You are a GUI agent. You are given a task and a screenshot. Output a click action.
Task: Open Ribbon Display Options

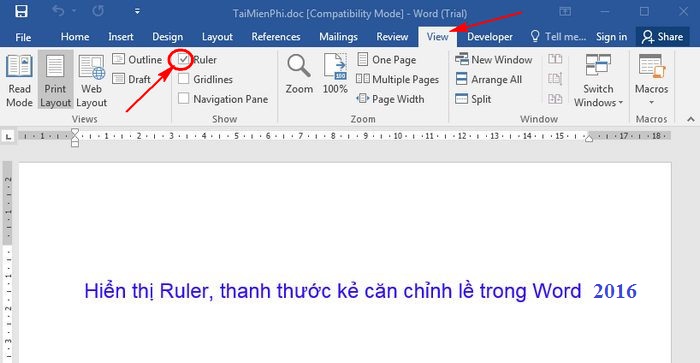[565, 12]
